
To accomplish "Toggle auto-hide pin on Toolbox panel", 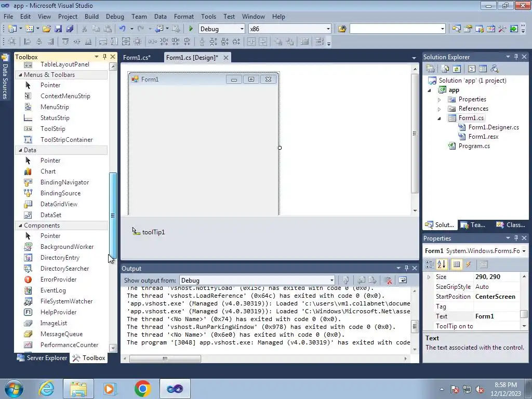I will tap(104, 57).
